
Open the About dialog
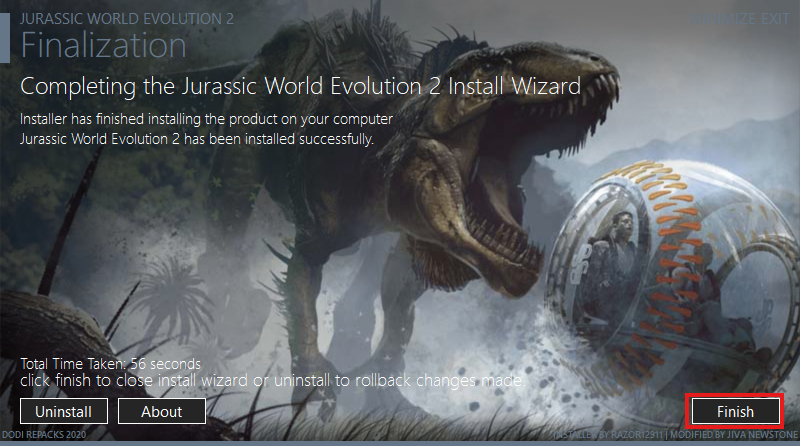(162, 411)
